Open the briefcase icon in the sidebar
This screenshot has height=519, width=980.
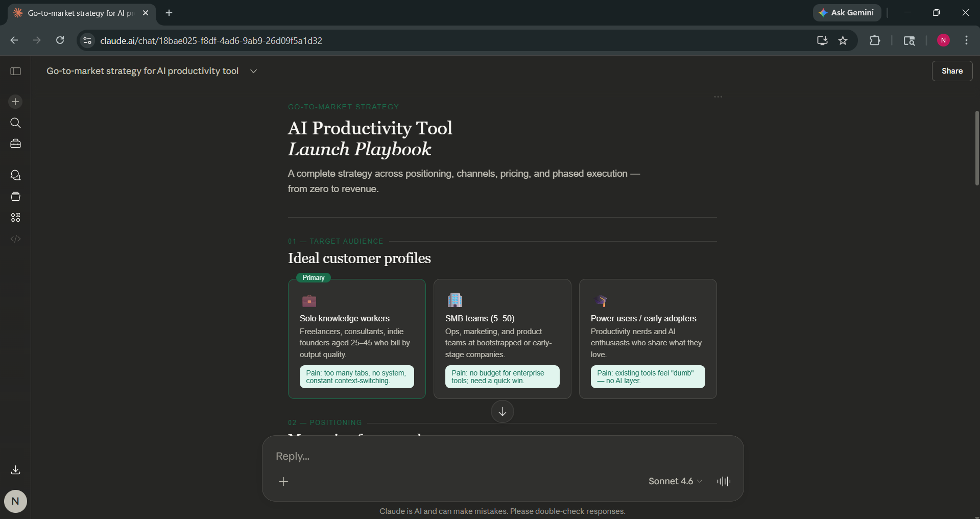click(x=15, y=144)
